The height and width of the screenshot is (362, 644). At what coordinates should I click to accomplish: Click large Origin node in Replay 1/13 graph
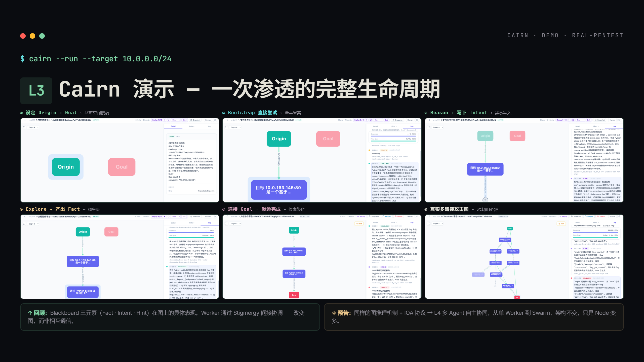click(66, 167)
